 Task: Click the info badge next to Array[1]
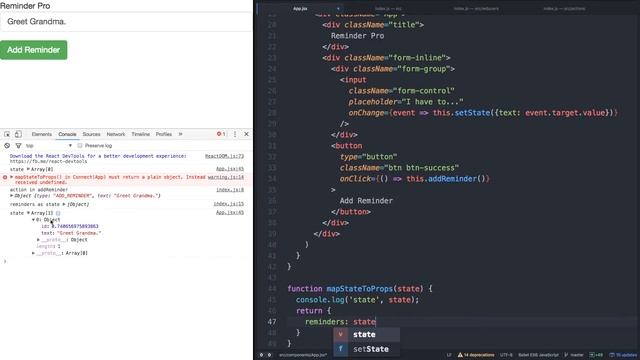[x=58, y=213]
